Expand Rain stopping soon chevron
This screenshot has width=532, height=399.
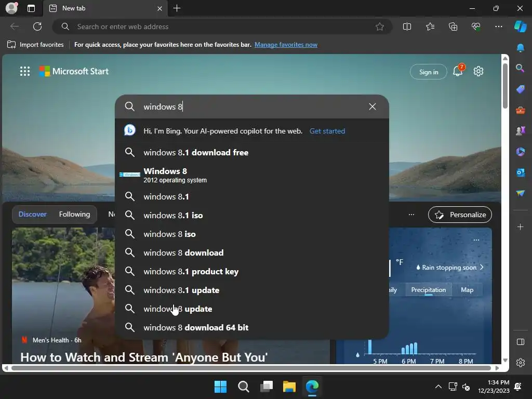(482, 268)
